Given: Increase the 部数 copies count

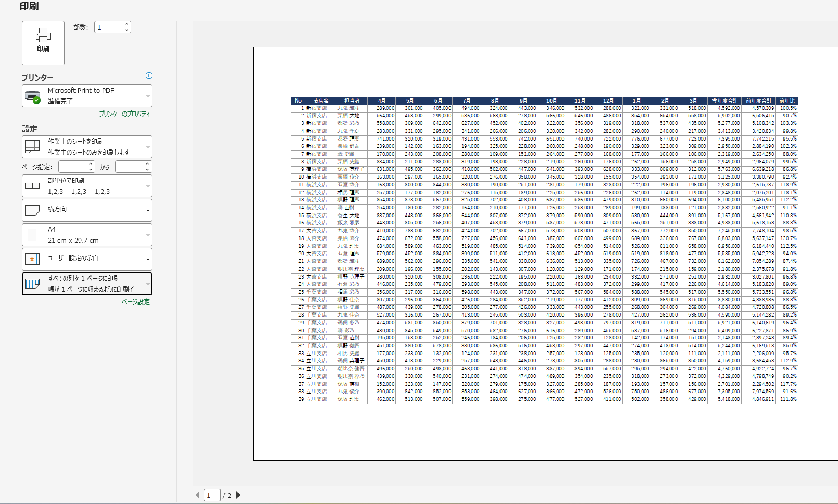Looking at the screenshot, I should pos(127,24).
